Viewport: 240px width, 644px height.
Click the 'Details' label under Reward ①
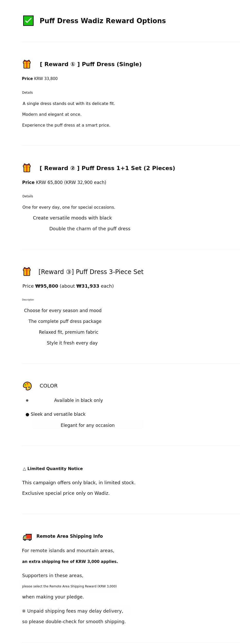coord(28,93)
